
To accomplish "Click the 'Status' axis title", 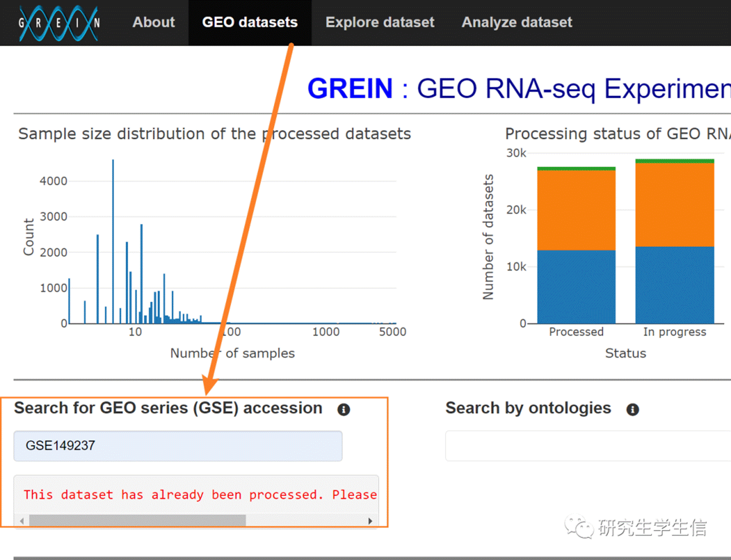I will click(626, 353).
